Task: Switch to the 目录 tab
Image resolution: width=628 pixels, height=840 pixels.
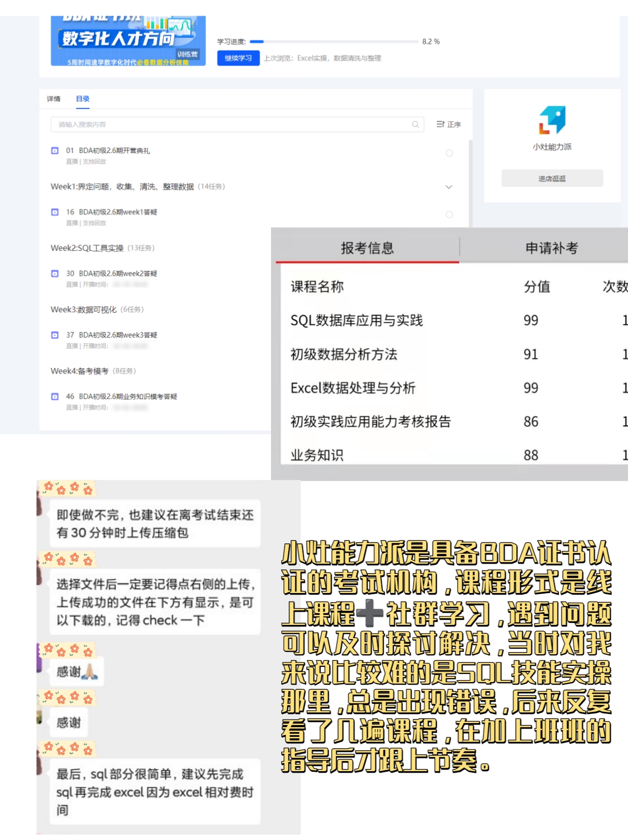Action: (x=82, y=99)
